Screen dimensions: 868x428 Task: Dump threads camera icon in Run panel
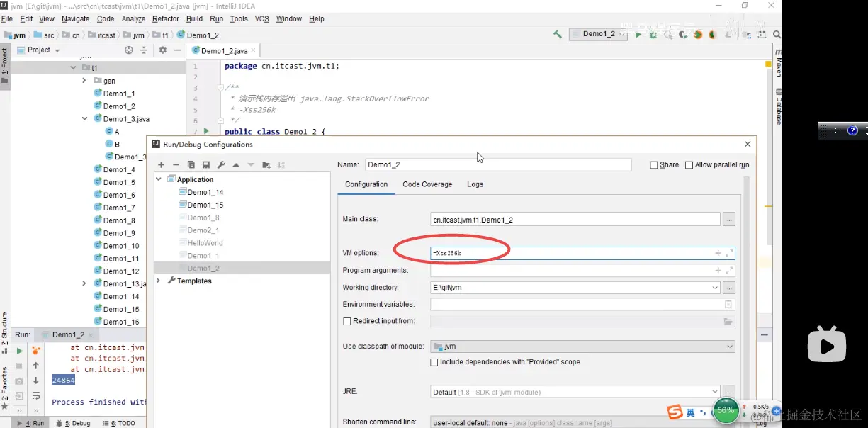tap(19, 381)
